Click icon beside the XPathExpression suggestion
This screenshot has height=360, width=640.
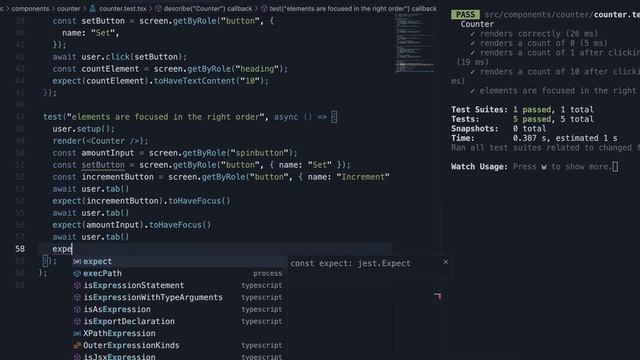click(77, 333)
